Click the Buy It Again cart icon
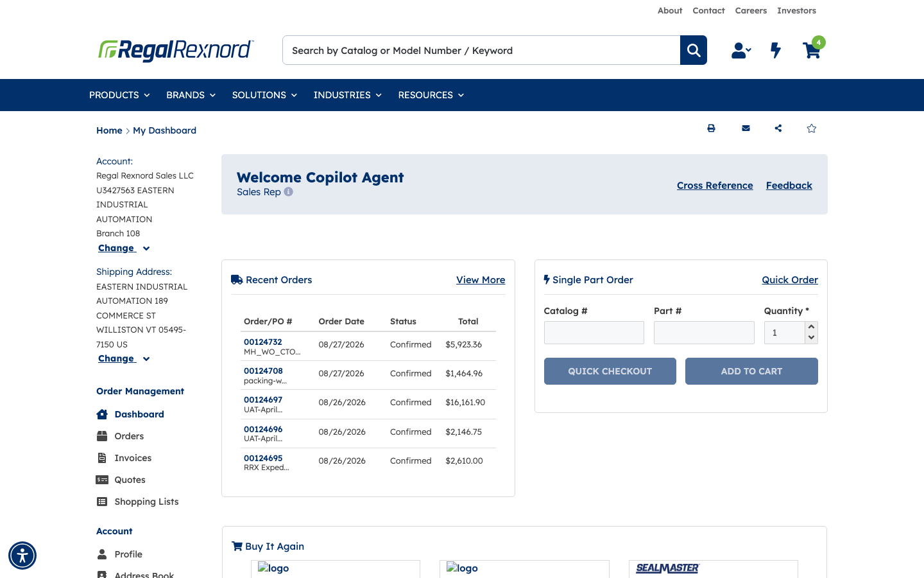 coord(237,546)
